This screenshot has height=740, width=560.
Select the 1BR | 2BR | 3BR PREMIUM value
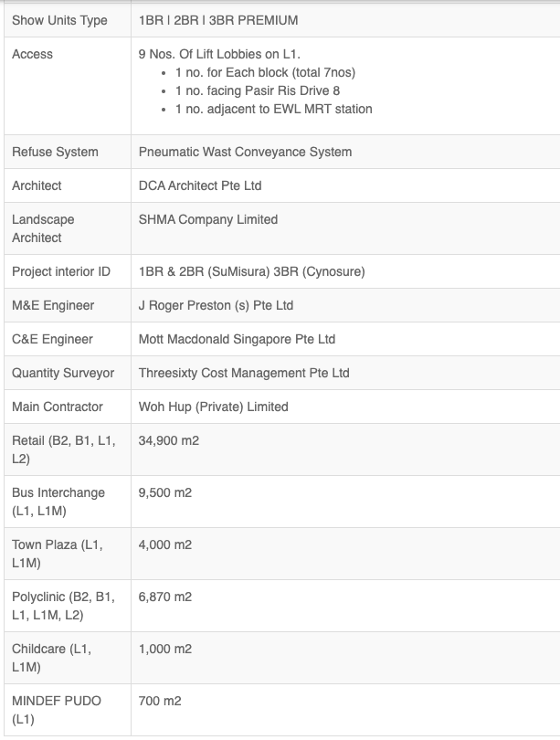tap(218, 20)
